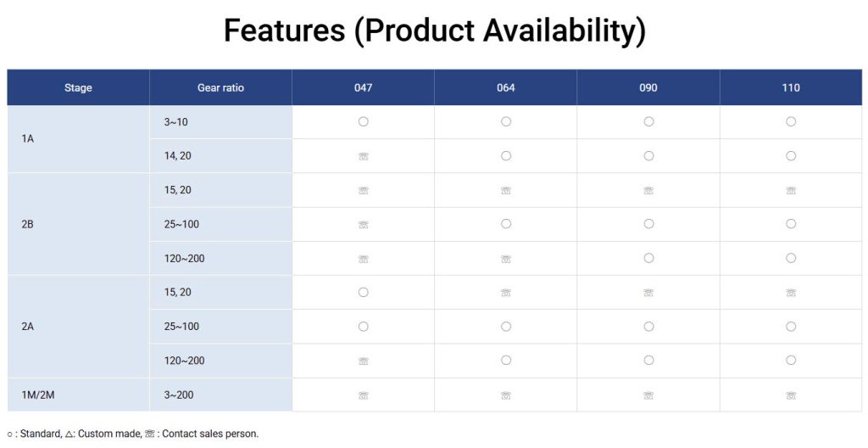This screenshot has height=448, width=868.
Task: Select circle for 2B 120~200 under 110
Action: 791,258
